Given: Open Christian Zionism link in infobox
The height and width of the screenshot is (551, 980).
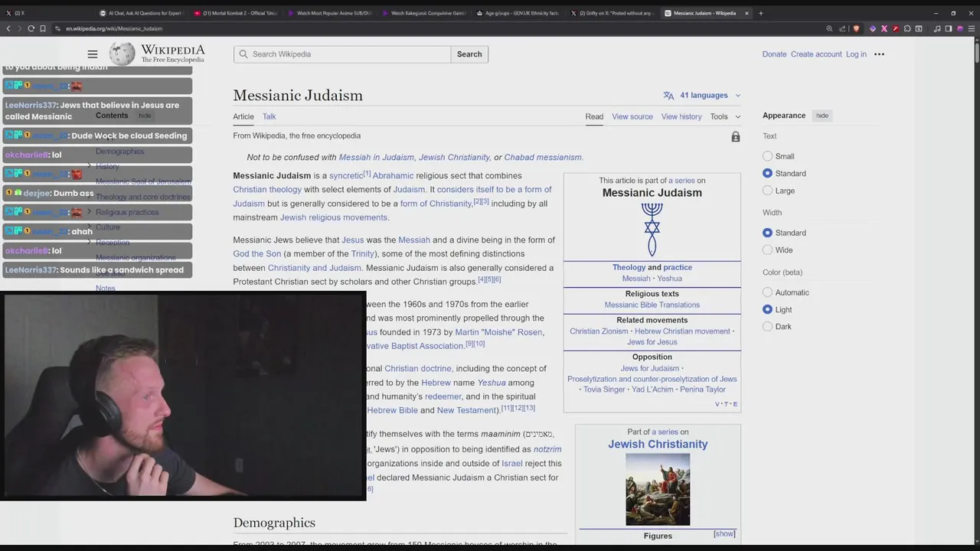Looking at the screenshot, I should tap(599, 331).
